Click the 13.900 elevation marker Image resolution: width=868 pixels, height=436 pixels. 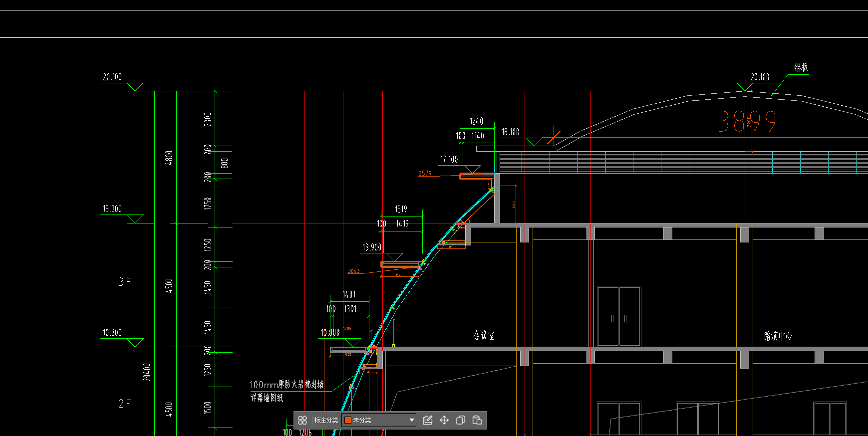[x=372, y=247]
